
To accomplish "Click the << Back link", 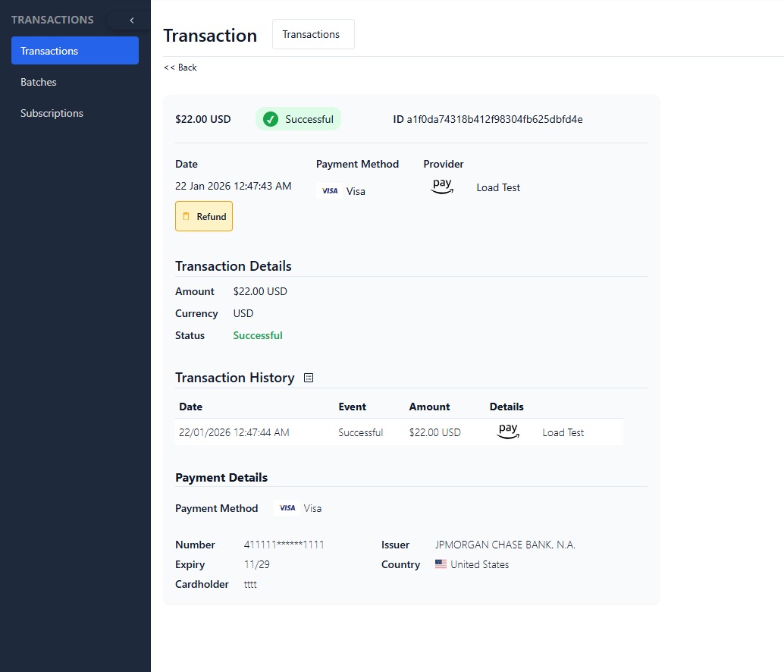I will click(180, 67).
